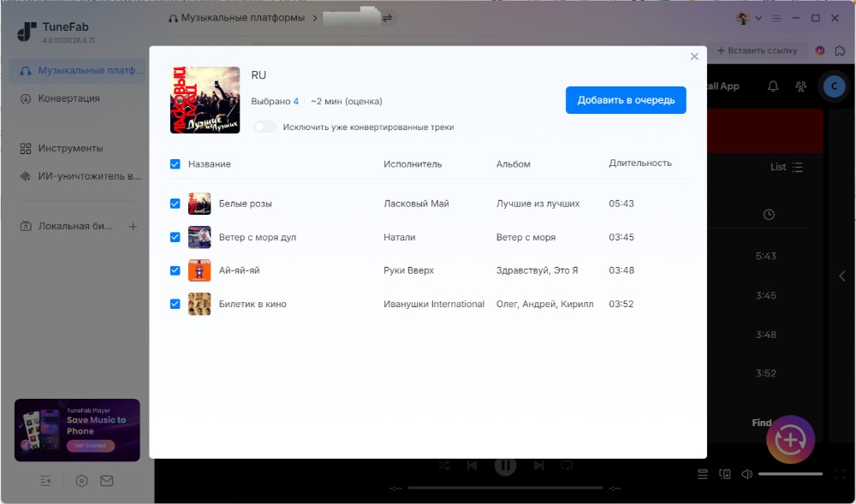The image size is (856, 504).
Task: Skip to the previous track
Action: 473,465
